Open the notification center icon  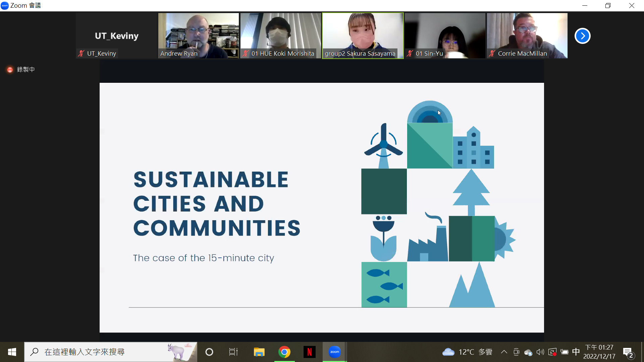click(x=628, y=352)
